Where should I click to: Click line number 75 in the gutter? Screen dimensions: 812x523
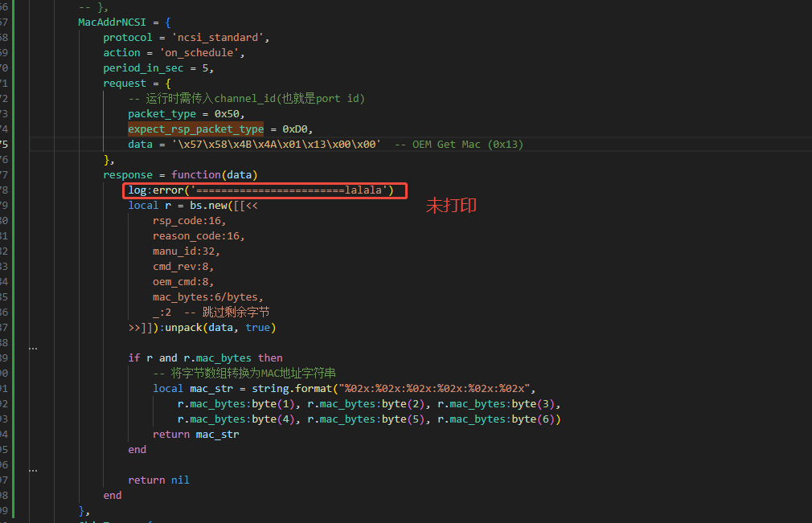(x=4, y=145)
